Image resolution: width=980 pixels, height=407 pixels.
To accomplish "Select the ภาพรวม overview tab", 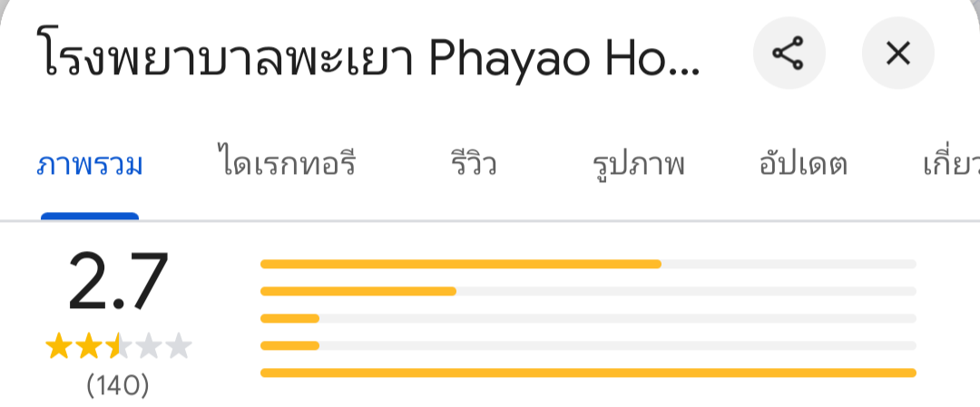I will tap(90, 166).
